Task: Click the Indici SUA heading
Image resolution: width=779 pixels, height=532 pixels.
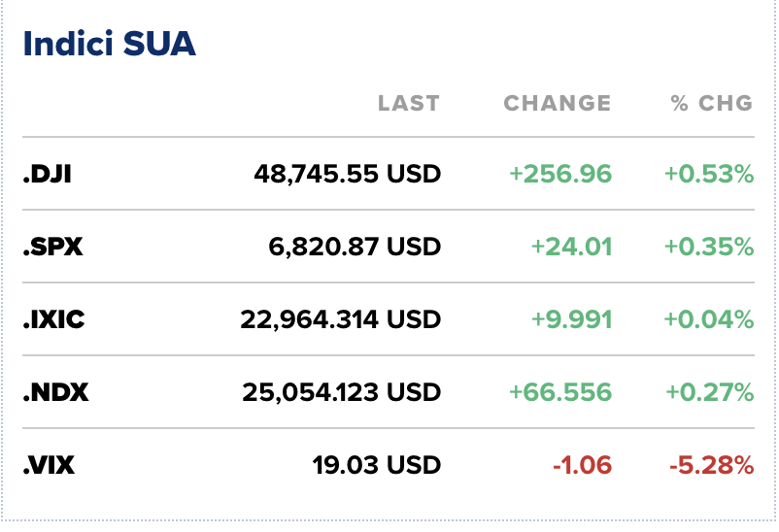Action: [109, 45]
